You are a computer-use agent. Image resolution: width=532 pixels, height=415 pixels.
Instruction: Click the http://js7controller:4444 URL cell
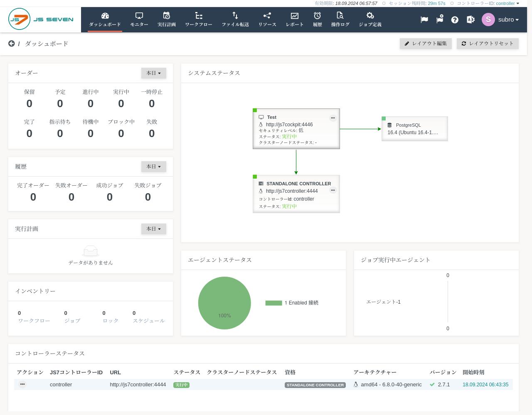pos(138,385)
